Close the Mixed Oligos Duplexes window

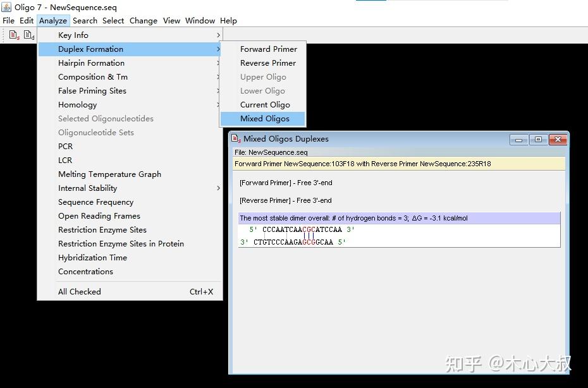[x=558, y=140]
